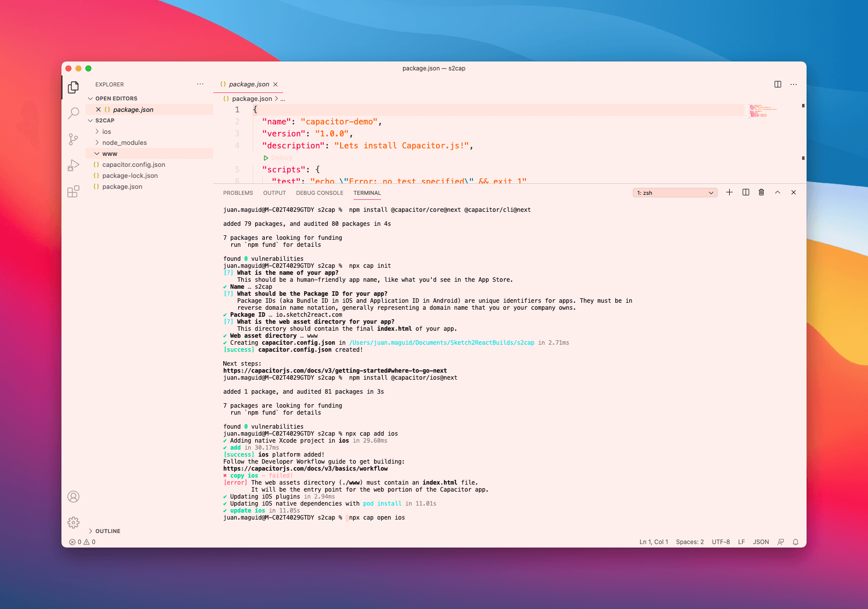Click the Debug run icon above scripts

click(x=266, y=158)
